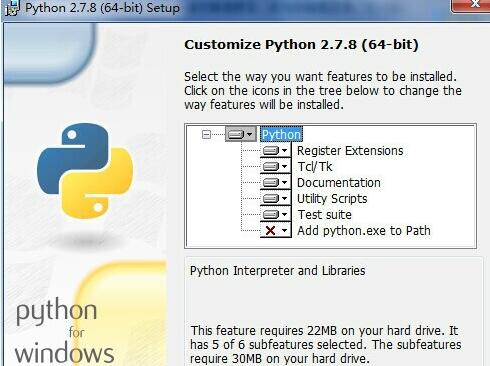Collapse the Python tree root node
This screenshot has width=490, height=366.
[x=207, y=135]
